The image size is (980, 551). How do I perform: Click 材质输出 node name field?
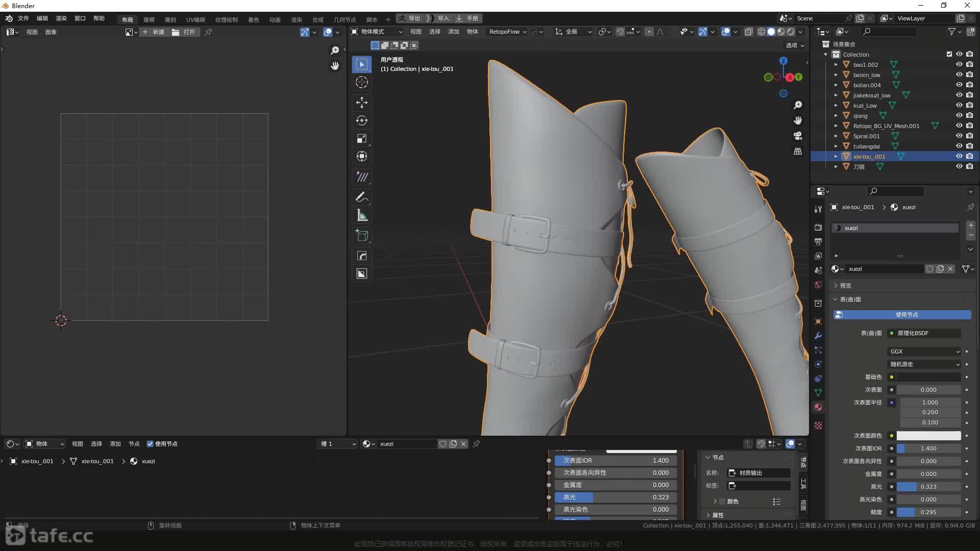(x=759, y=473)
